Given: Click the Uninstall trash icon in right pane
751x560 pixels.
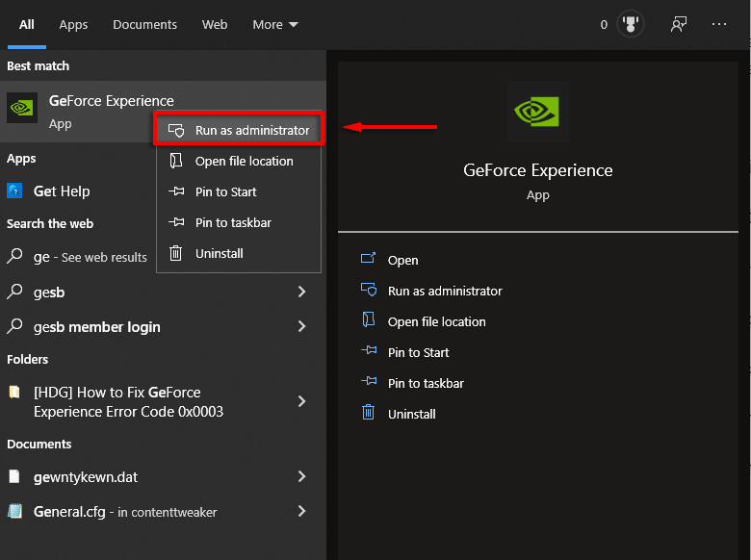Looking at the screenshot, I should [x=368, y=414].
